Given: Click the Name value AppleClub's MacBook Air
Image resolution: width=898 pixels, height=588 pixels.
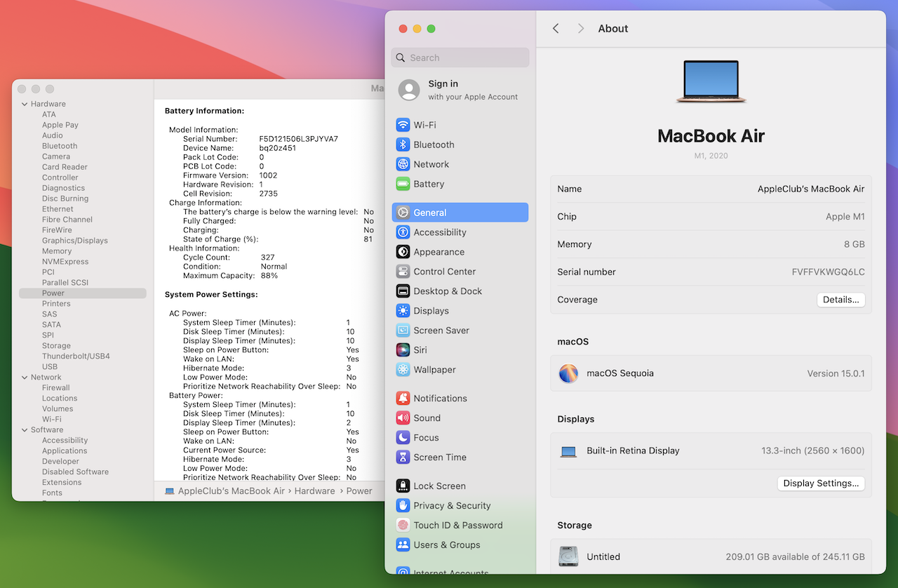Looking at the screenshot, I should click(x=811, y=189).
